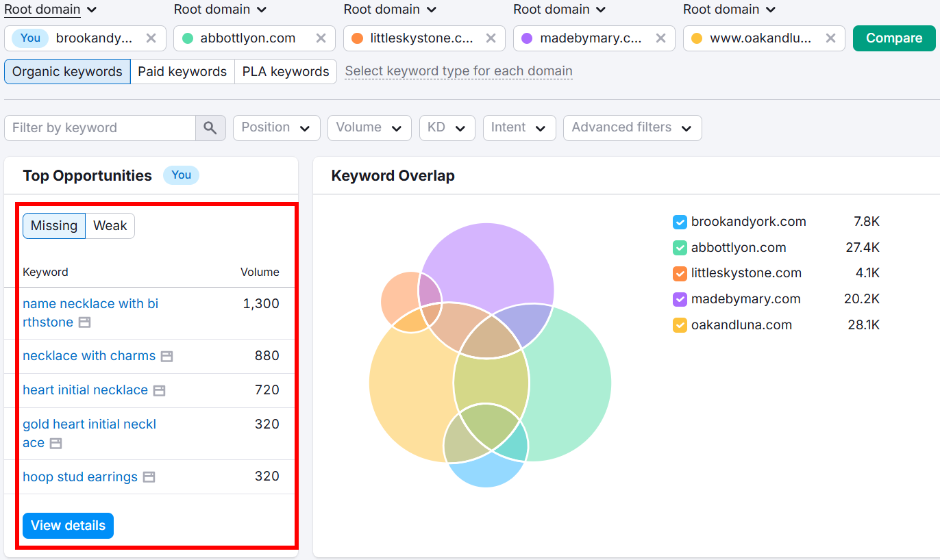The height and width of the screenshot is (560, 940).
Task: Remove littleskystone domain with its X icon
Action: 491,38
